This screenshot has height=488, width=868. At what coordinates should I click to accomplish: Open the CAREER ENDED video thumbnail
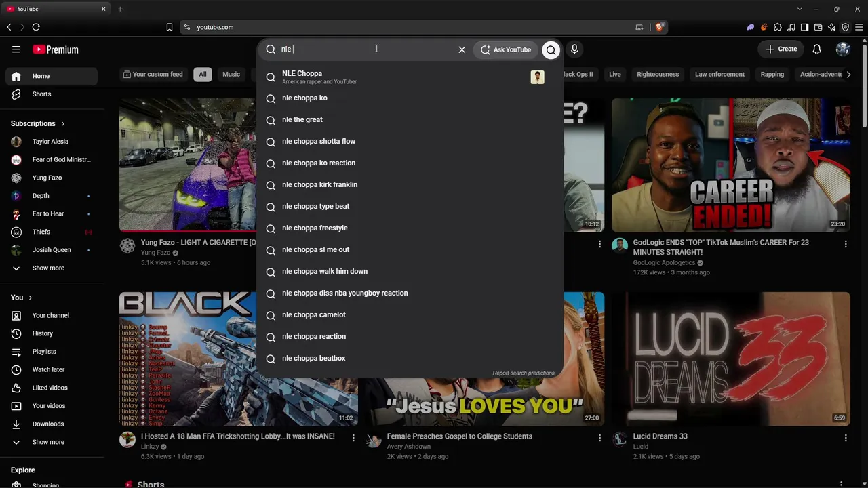[731, 165]
